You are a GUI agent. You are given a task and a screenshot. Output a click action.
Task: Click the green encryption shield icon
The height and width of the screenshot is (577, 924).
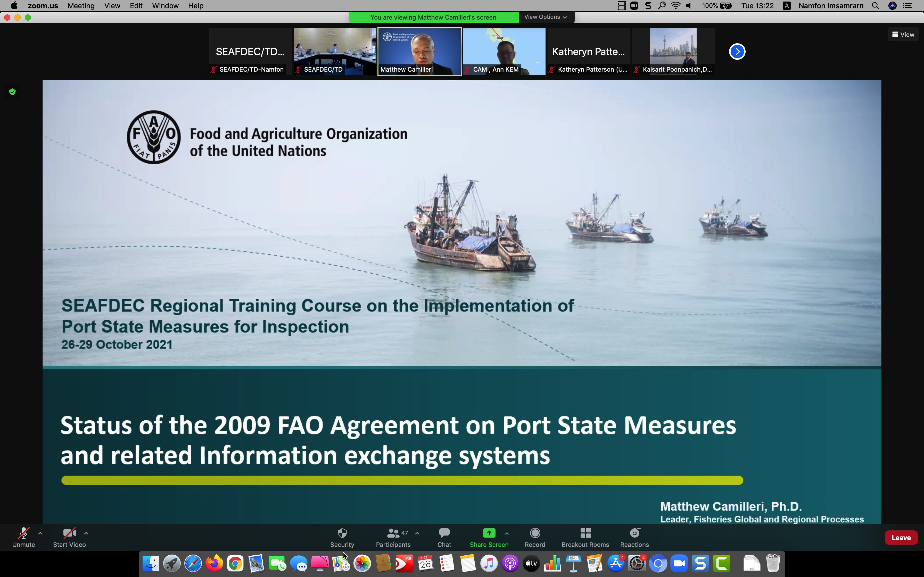[12, 92]
